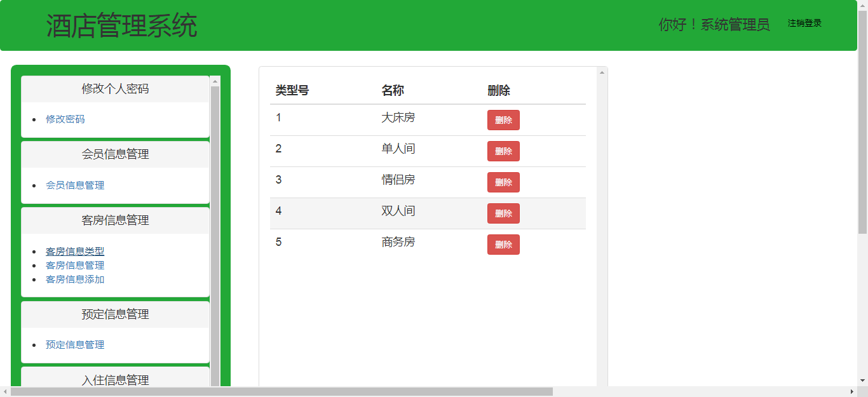Image resolution: width=868 pixels, height=397 pixels.
Task: Delete the 大床房 room type
Action: click(503, 120)
